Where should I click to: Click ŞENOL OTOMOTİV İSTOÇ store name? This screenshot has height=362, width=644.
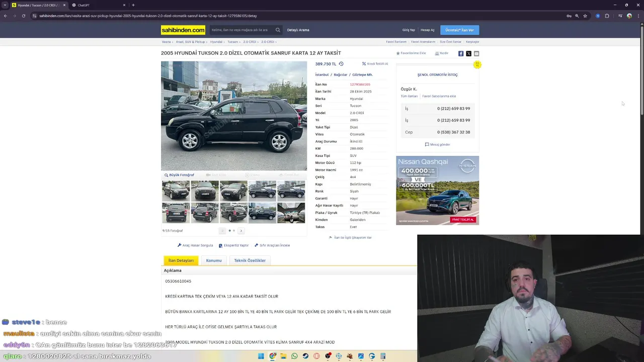click(x=438, y=74)
